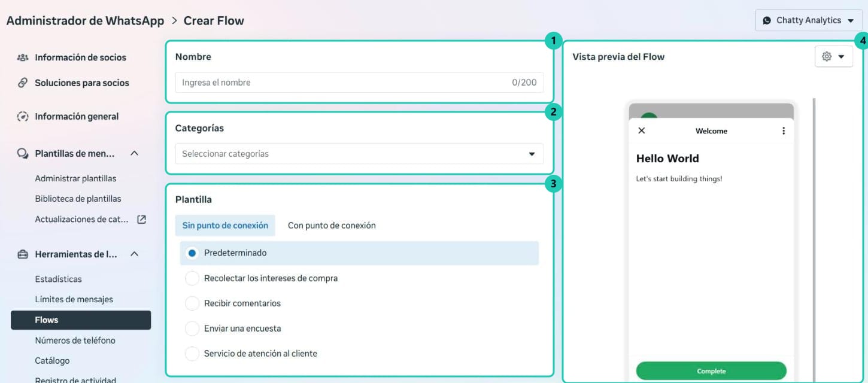Viewport: 868px width, 383px height.
Task: Click the Soluciones para socios link icon
Action: (x=23, y=83)
